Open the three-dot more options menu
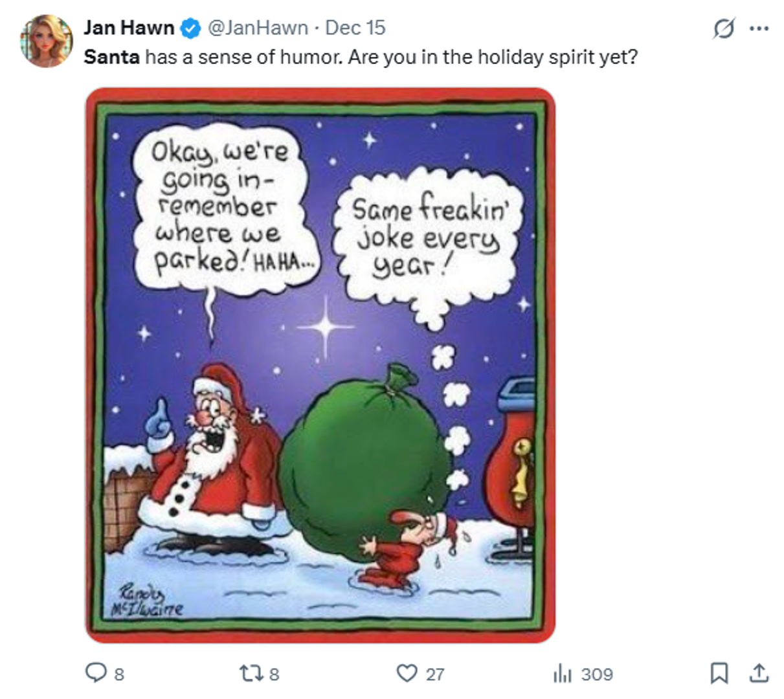 [758, 28]
